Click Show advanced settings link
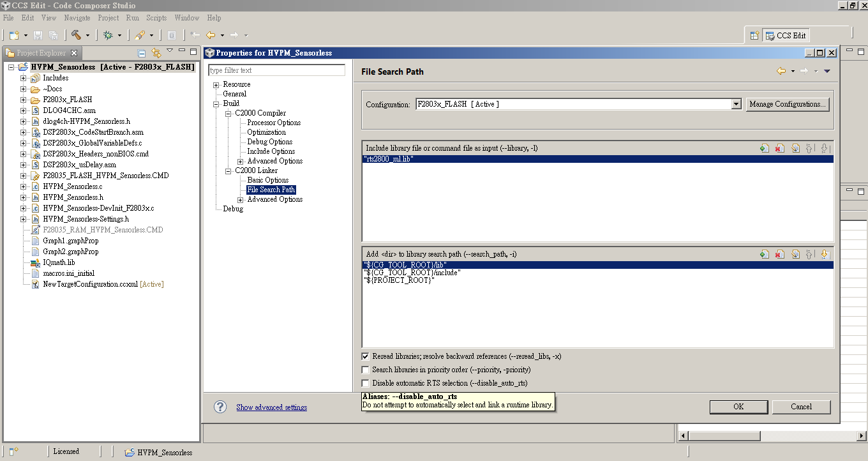Screen dimensions: 868x461 [x=271, y=407]
